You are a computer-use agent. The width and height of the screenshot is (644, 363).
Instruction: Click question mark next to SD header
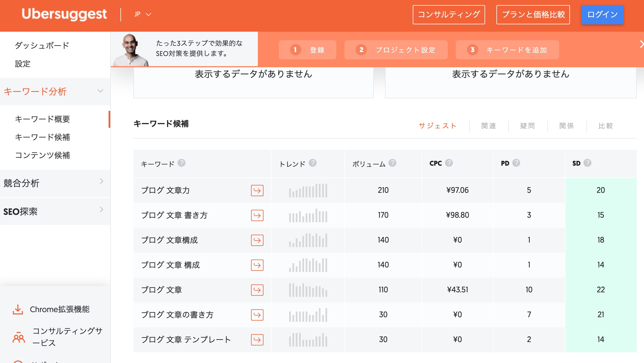[x=587, y=163]
